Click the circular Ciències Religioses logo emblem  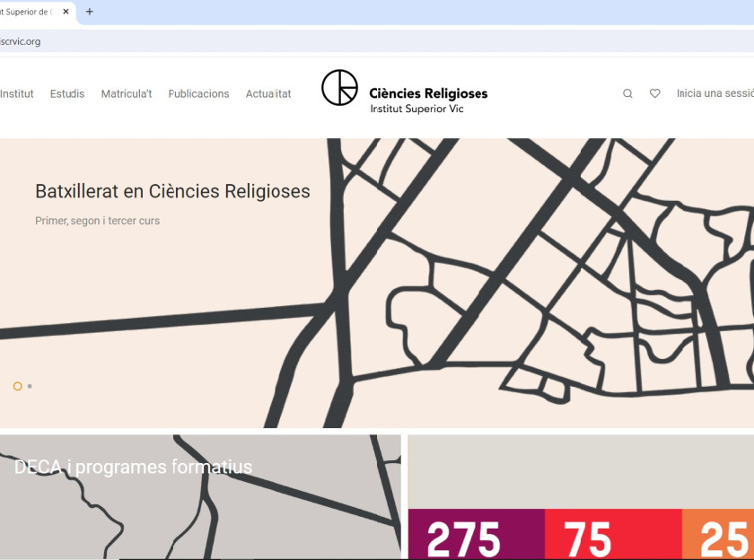coord(339,88)
